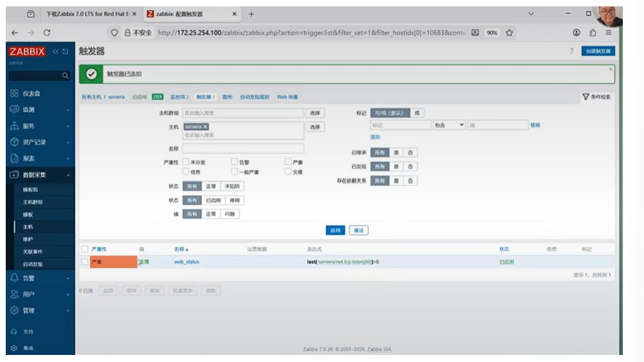Image resolution: width=644 pixels, height=362 pixels.
Task: Click the 集成 integrations icon
Action: pos(14,348)
